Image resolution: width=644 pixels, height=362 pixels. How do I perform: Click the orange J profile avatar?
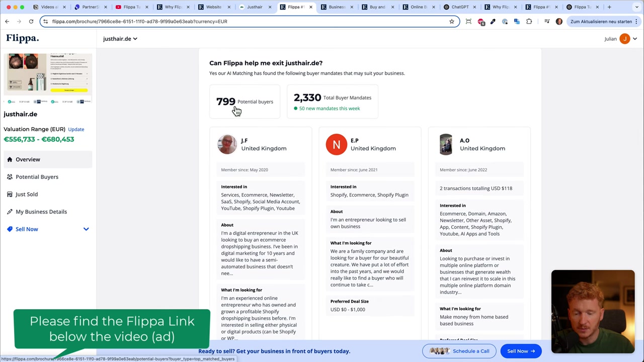click(624, 39)
